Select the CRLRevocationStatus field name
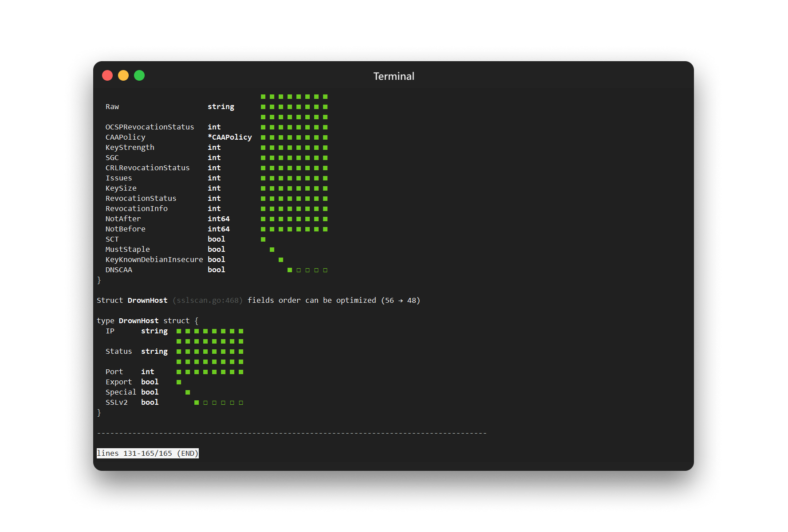This screenshot has height=532, width=788. [x=148, y=168]
